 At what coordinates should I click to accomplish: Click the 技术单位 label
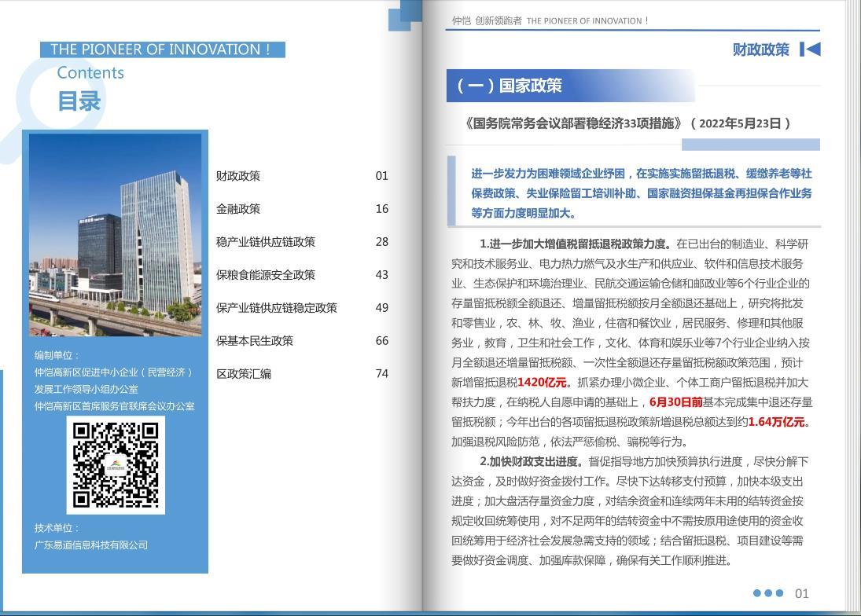pyautogui.click(x=57, y=528)
